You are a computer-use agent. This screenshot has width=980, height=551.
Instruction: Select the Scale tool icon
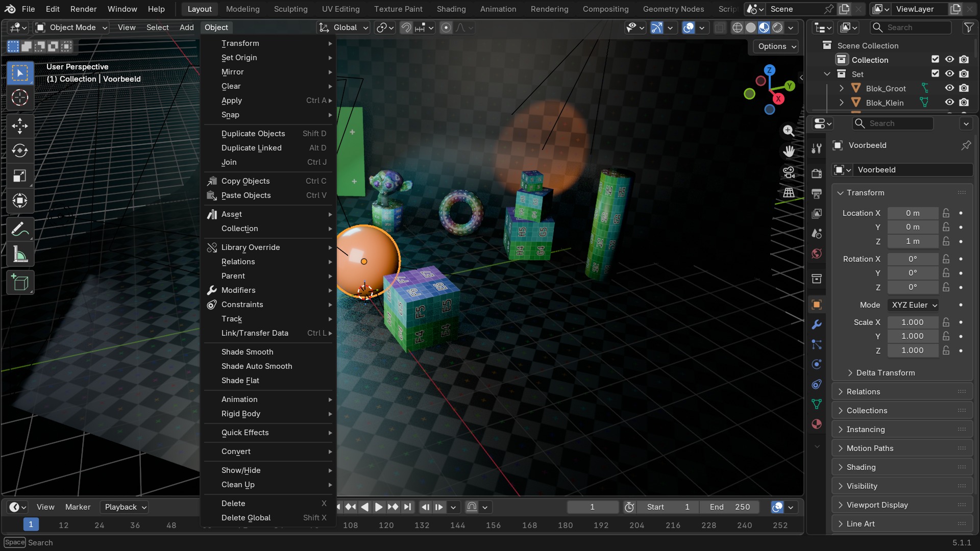tap(20, 176)
